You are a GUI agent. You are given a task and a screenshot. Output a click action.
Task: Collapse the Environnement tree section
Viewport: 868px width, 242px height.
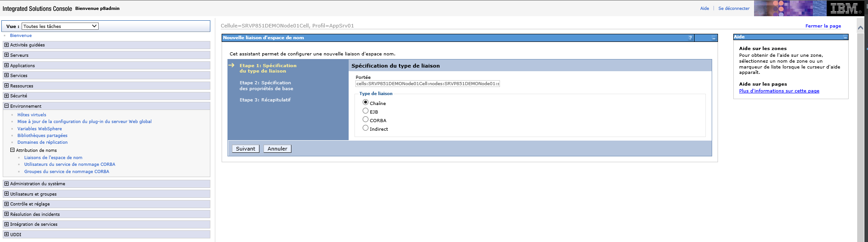click(6, 106)
